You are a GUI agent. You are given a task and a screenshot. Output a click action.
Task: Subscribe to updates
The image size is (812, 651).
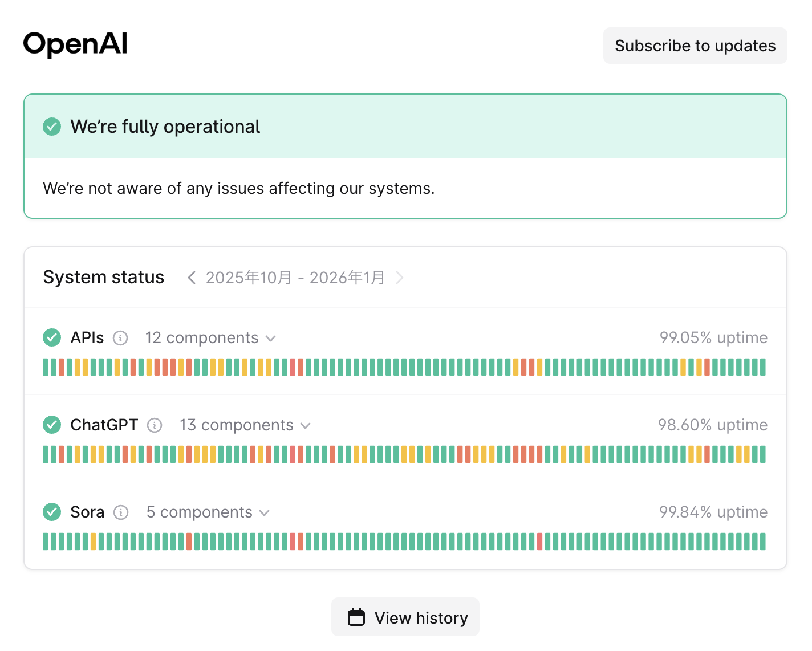(x=695, y=46)
